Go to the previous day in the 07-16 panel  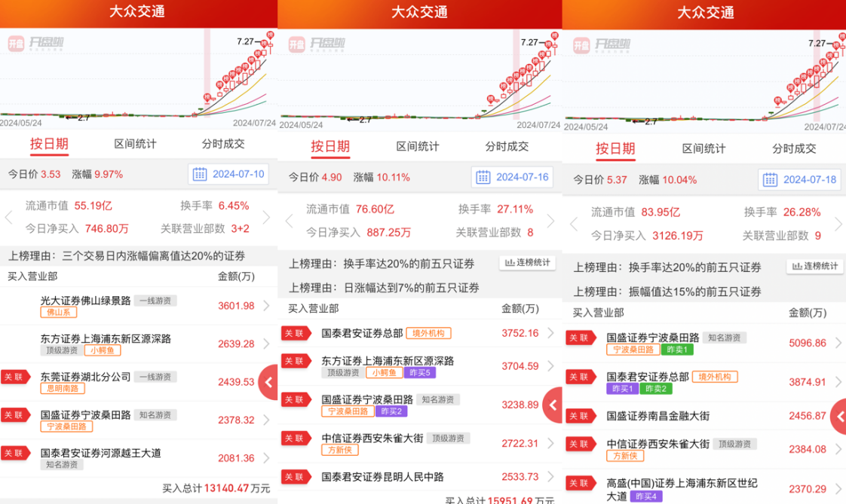pyautogui.click(x=290, y=221)
